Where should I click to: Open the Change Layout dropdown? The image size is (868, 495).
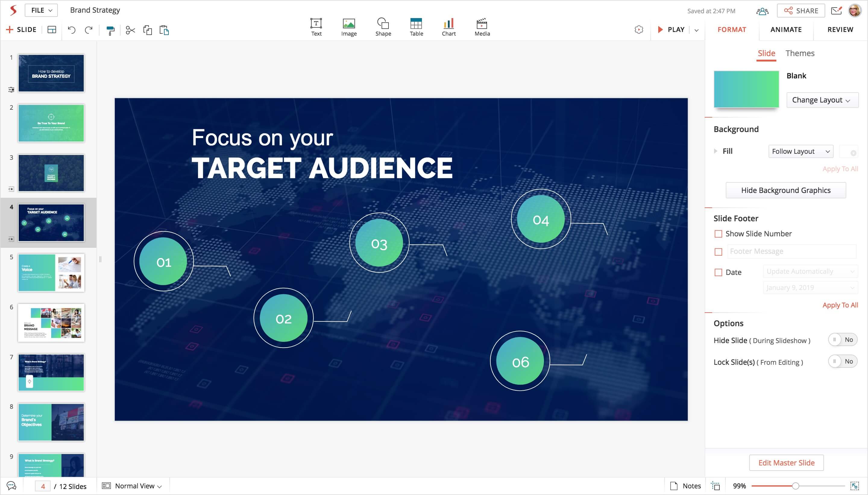pos(822,100)
